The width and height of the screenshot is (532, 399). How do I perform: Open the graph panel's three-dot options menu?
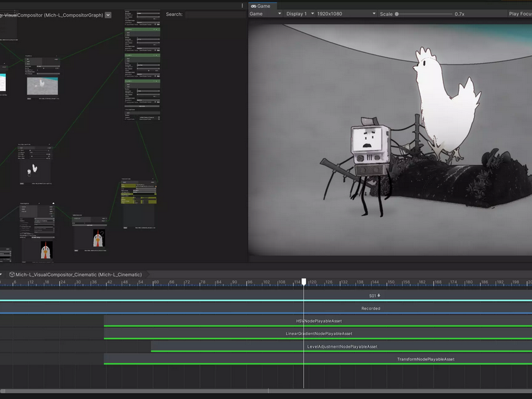coord(242,6)
